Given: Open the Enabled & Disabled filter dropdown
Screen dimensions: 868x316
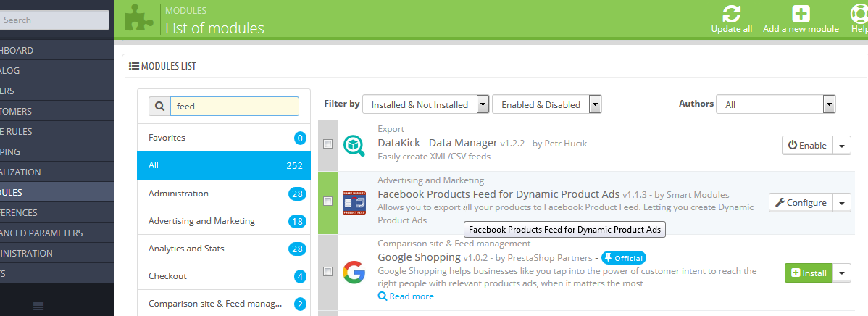Looking at the screenshot, I should click(x=546, y=104).
